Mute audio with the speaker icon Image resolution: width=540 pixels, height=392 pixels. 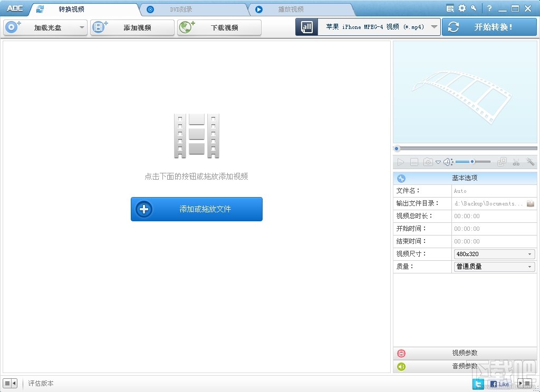[x=447, y=162]
